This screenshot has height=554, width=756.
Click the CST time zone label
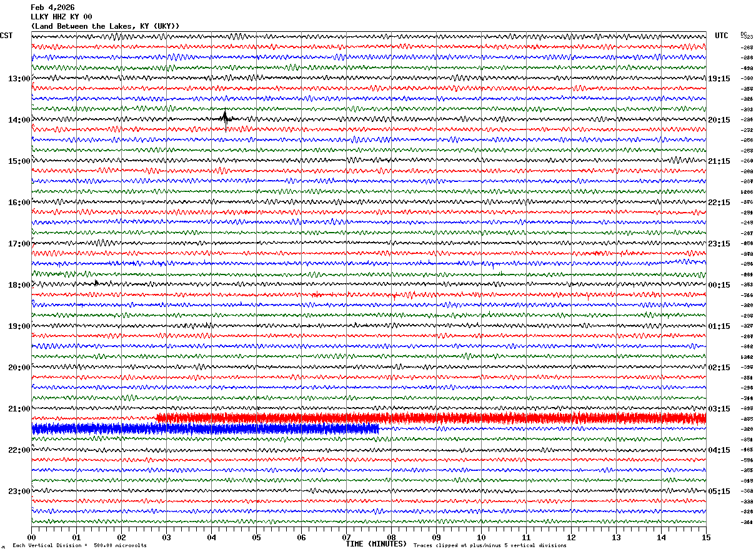coord(6,36)
